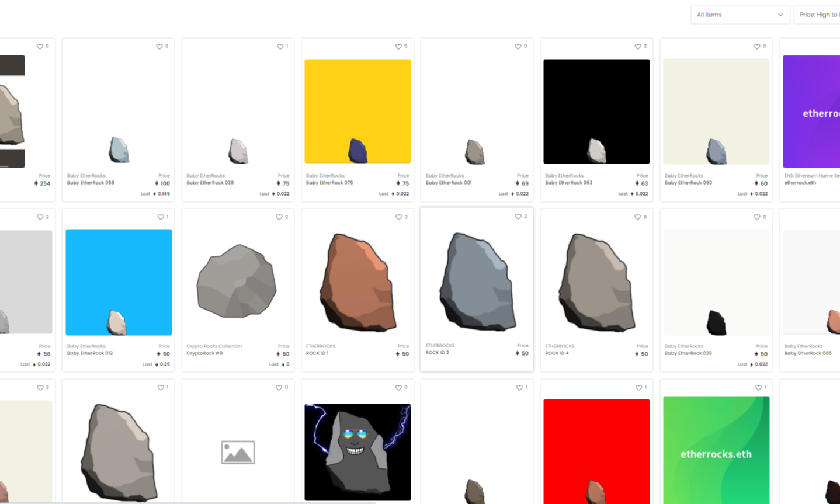Open the gray ROCK ID 4 image

[x=596, y=282]
